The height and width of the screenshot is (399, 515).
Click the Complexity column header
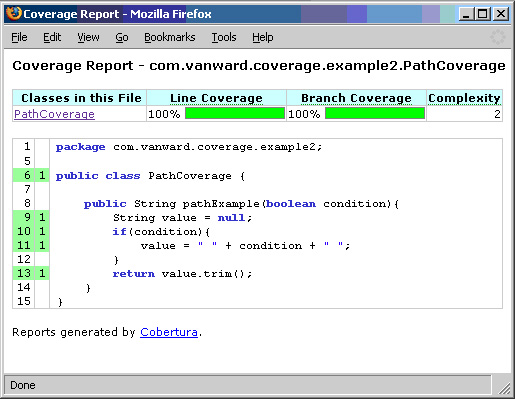coord(464,98)
